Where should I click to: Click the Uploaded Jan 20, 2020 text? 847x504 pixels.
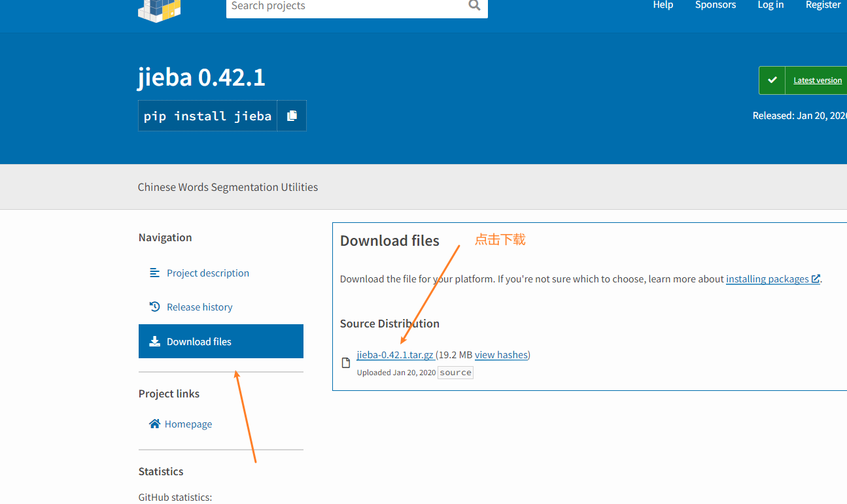coord(396,373)
